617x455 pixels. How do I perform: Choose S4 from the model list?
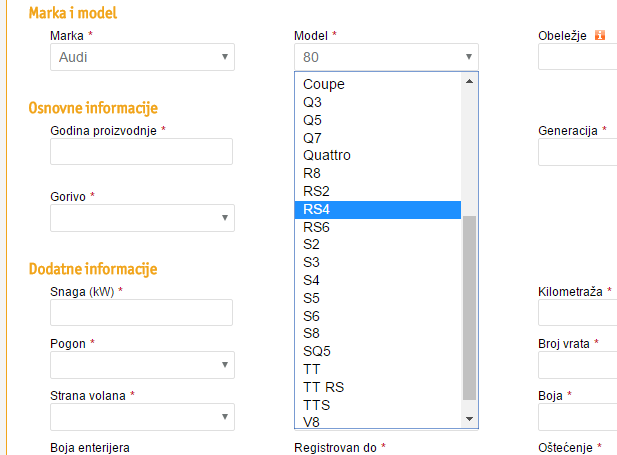click(378, 280)
